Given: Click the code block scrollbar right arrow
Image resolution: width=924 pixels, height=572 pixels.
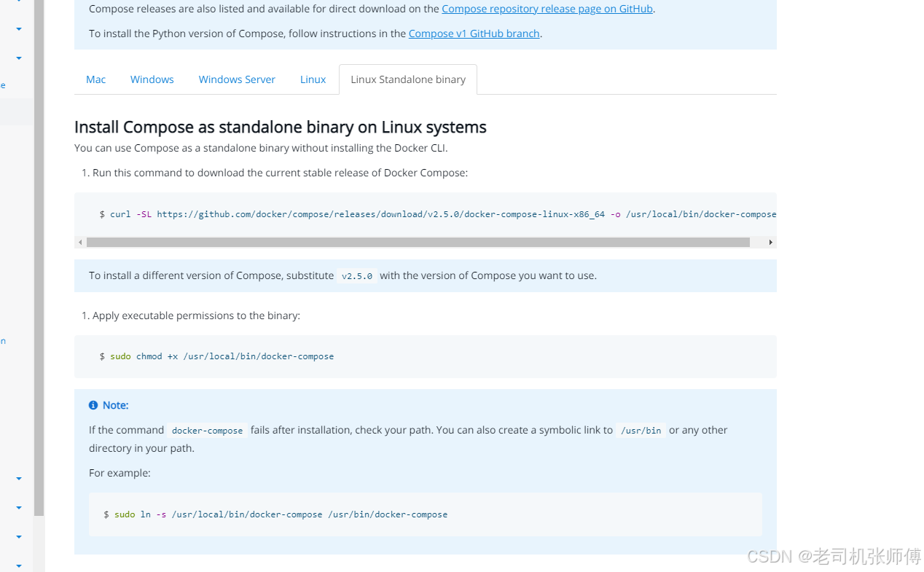Looking at the screenshot, I should click(x=771, y=242).
